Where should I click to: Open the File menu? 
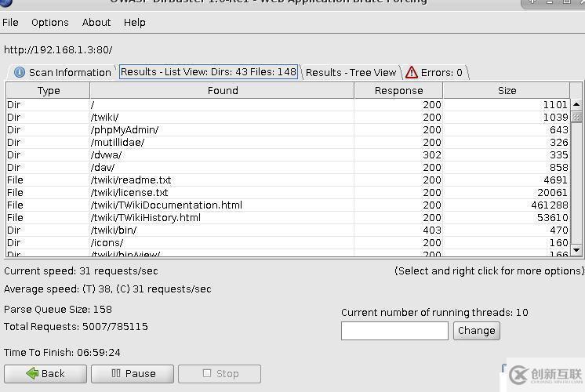click(x=10, y=23)
